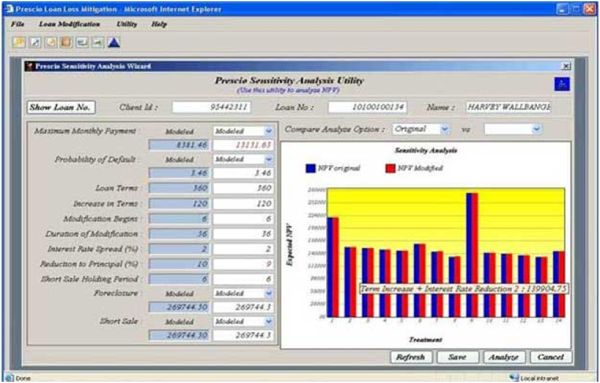Open the Foreclosure Modeled dropdown
The width and height of the screenshot is (600, 383).
pyautogui.click(x=243, y=293)
